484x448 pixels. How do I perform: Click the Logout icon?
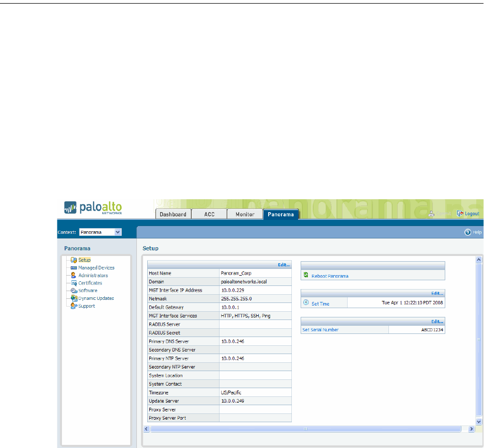pos(460,213)
